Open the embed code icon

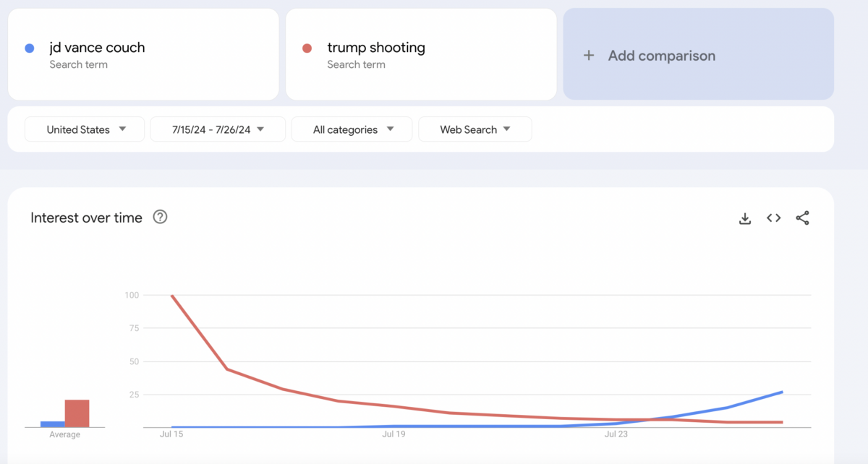point(774,218)
